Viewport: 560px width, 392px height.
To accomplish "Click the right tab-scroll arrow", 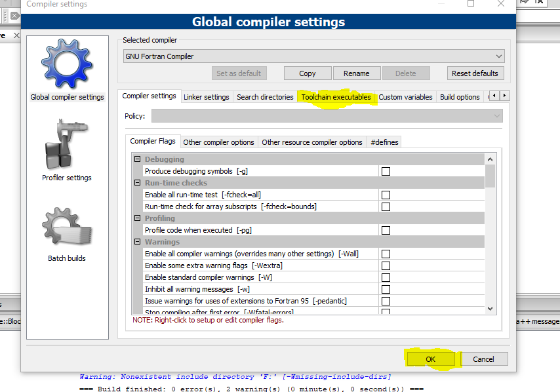I will (x=504, y=96).
